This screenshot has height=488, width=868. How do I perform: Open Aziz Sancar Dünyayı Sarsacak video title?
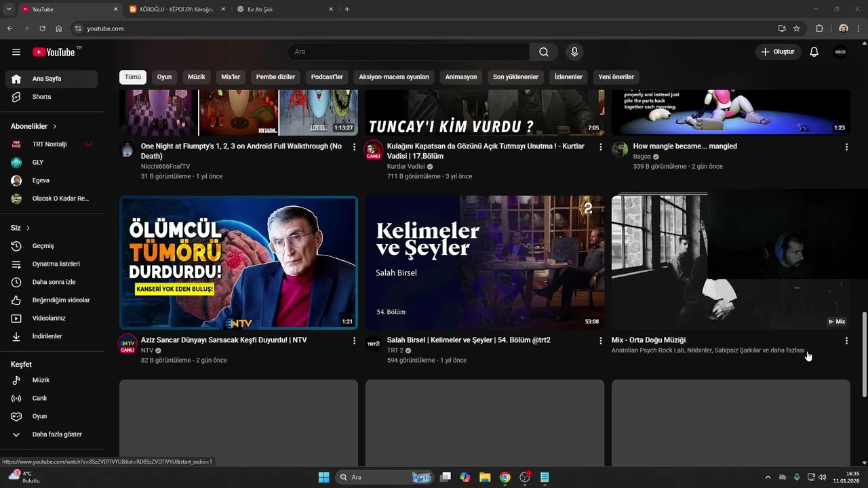point(224,340)
